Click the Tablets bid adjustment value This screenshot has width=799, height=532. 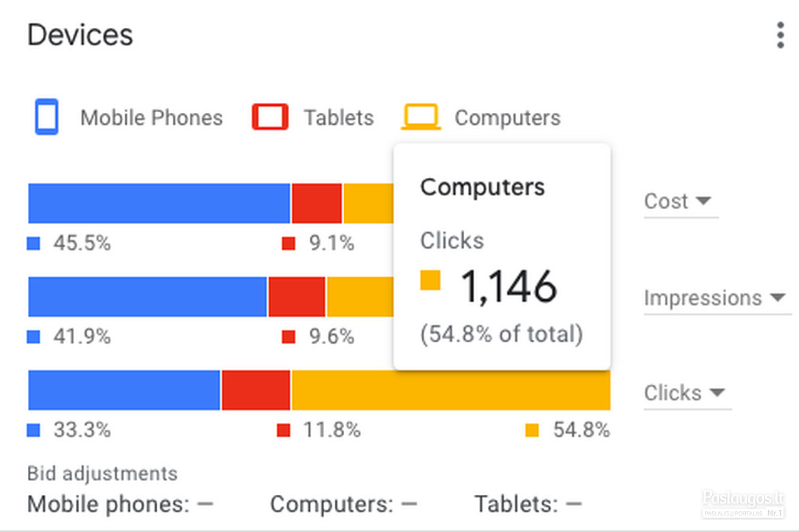pos(574,504)
